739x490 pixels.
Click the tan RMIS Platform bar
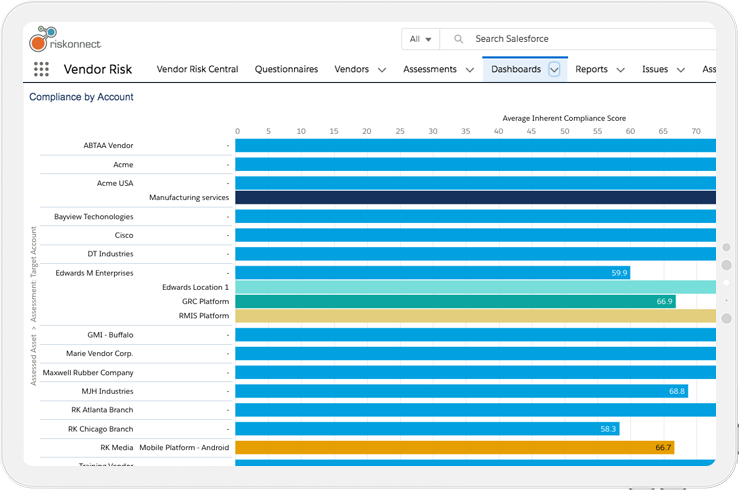[476, 316]
